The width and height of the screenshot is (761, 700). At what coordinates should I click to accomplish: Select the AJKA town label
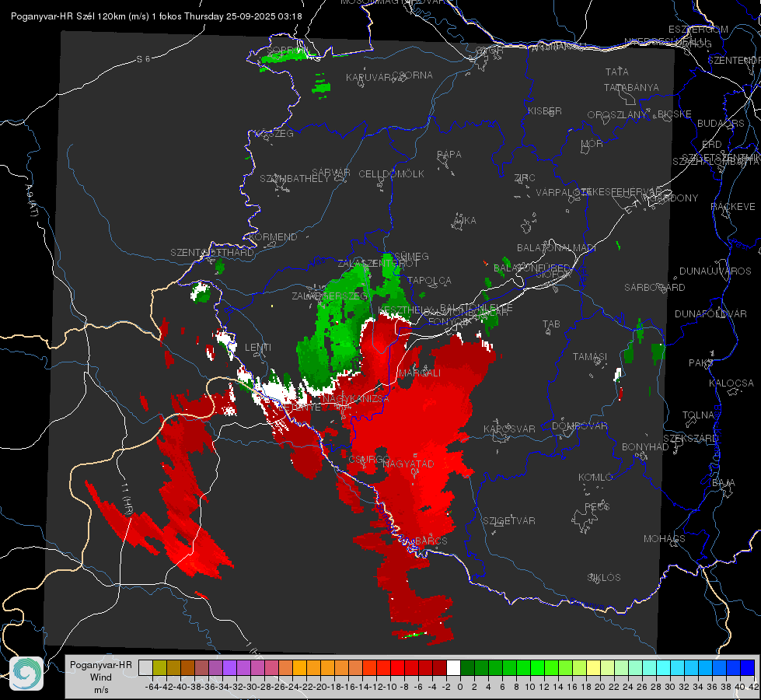tap(464, 220)
